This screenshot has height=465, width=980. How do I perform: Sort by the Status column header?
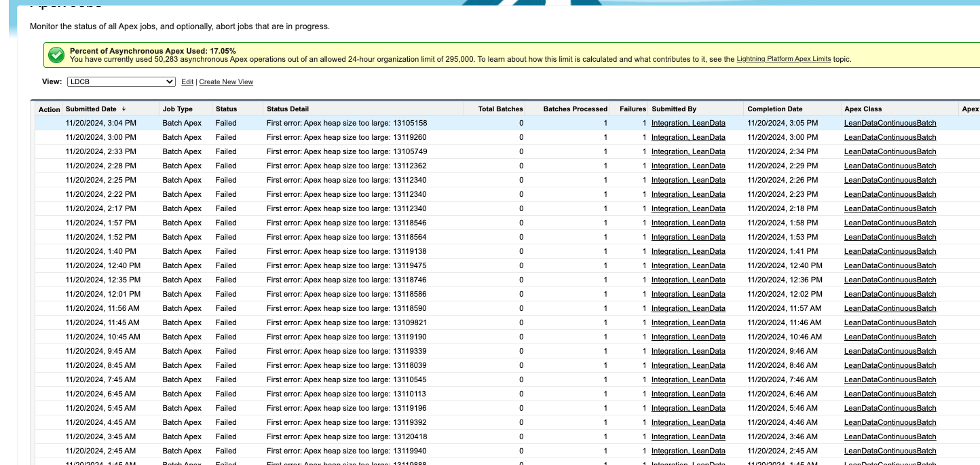226,109
